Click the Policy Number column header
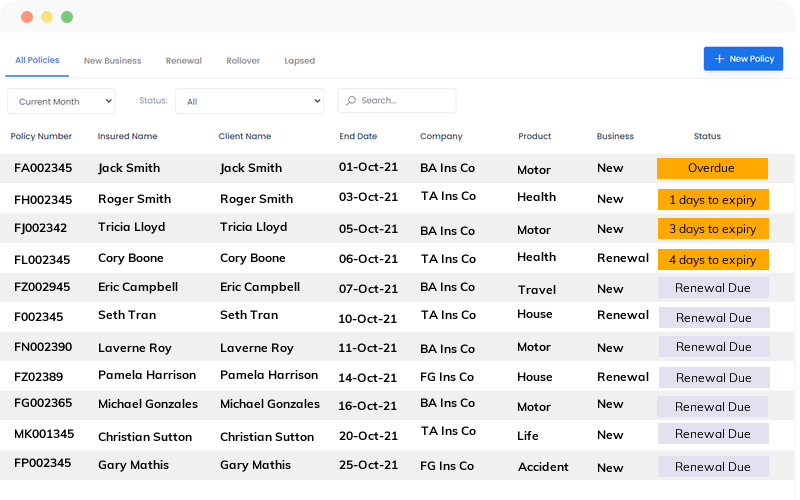The width and height of the screenshot is (800, 500). (x=41, y=136)
